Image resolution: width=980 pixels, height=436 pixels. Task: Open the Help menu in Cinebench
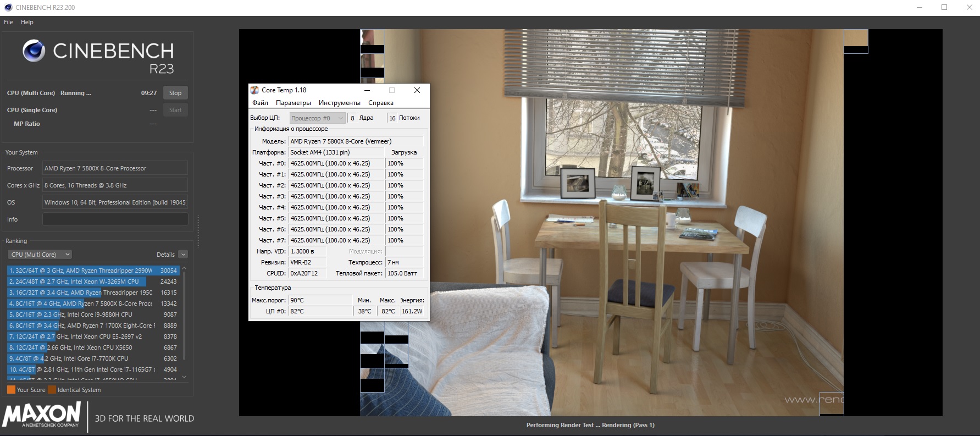tap(27, 22)
